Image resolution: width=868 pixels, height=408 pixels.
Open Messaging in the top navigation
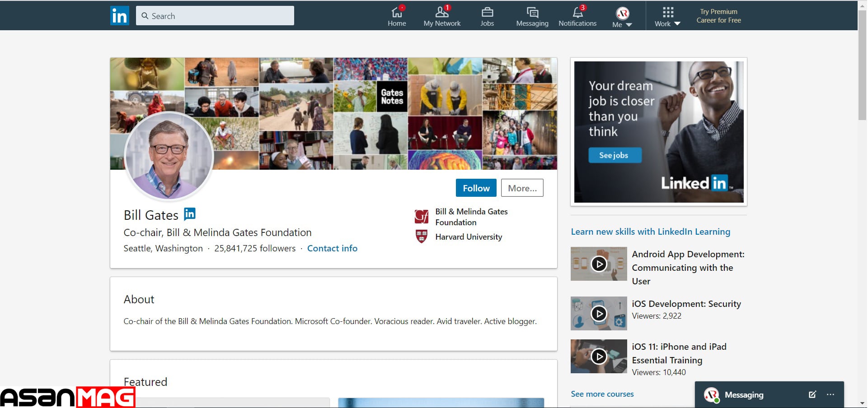(532, 16)
